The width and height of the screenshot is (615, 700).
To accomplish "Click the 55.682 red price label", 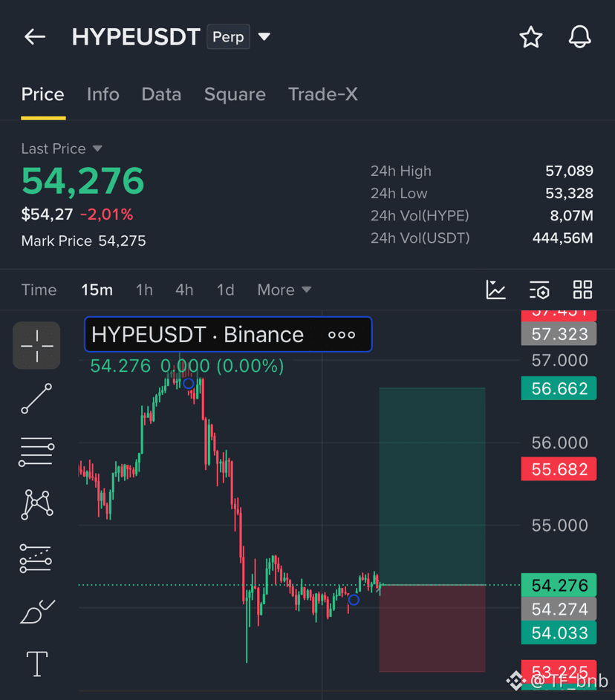I will [x=559, y=469].
